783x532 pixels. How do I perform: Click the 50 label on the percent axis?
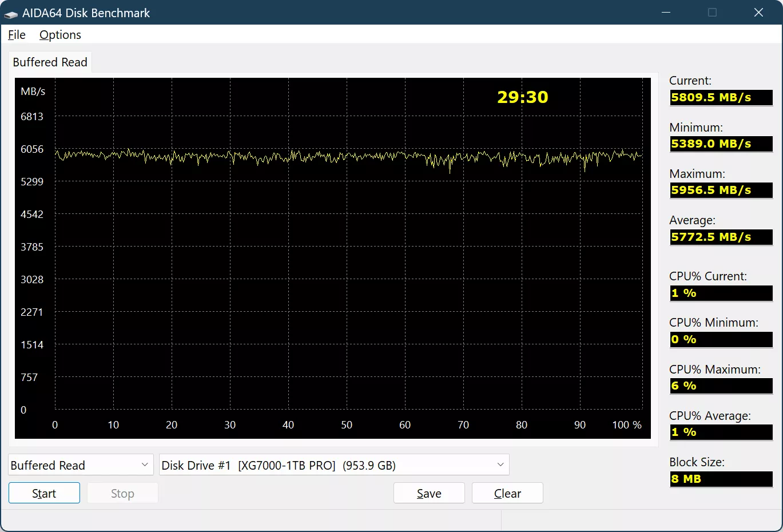[347, 425]
